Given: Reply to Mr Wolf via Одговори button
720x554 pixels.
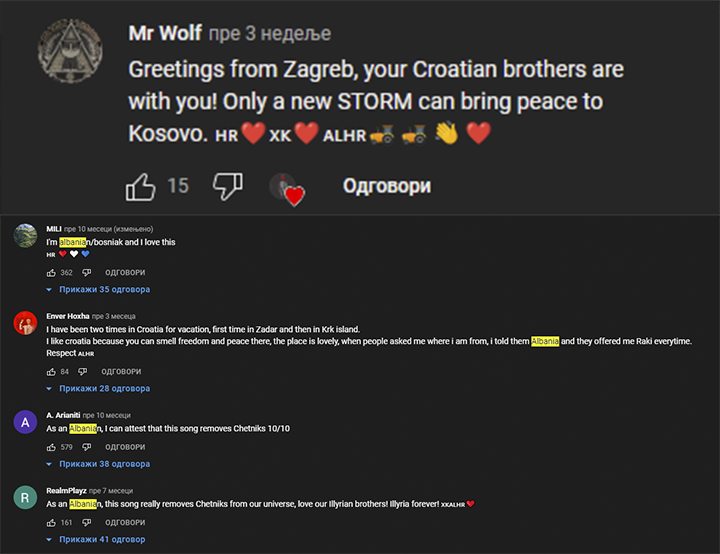Looking at the screenshot, I should [x=387, y=186].
